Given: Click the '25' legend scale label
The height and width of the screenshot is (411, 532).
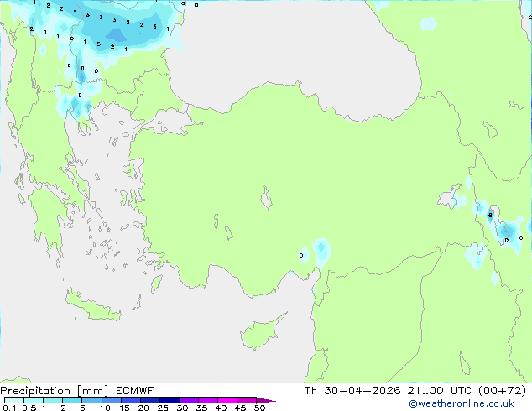Looking at the screenshot, I should pyautogui.click(x=163, y=408).
